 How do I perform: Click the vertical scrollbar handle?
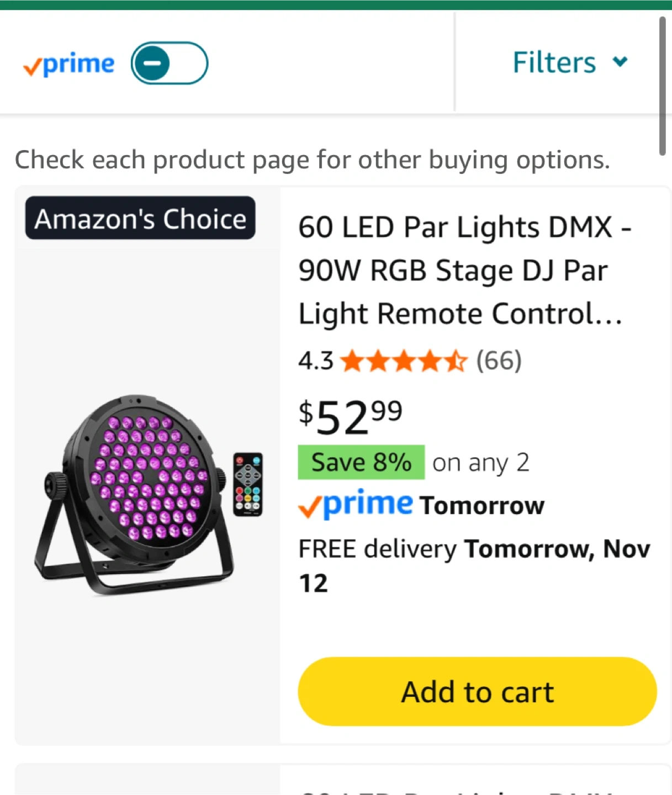(662, 86)
